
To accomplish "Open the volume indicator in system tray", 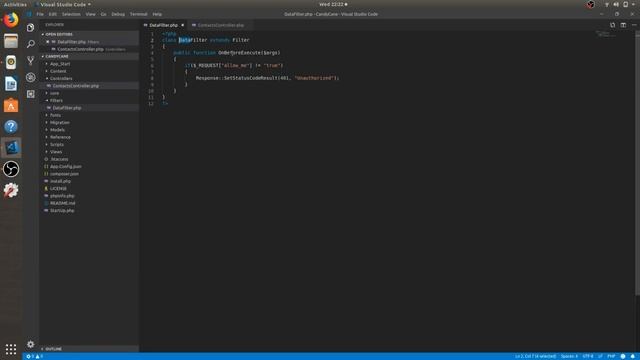I will tap(616, 4).
